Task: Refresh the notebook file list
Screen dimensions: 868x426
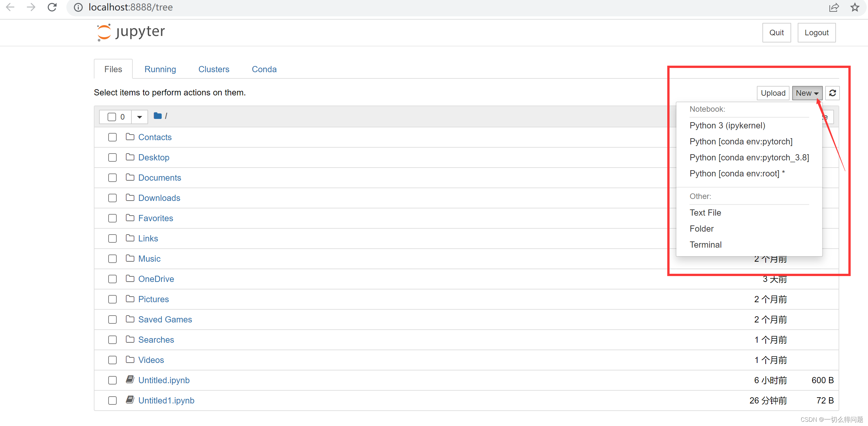Action: pyautogui.click(x=832, y=93)
